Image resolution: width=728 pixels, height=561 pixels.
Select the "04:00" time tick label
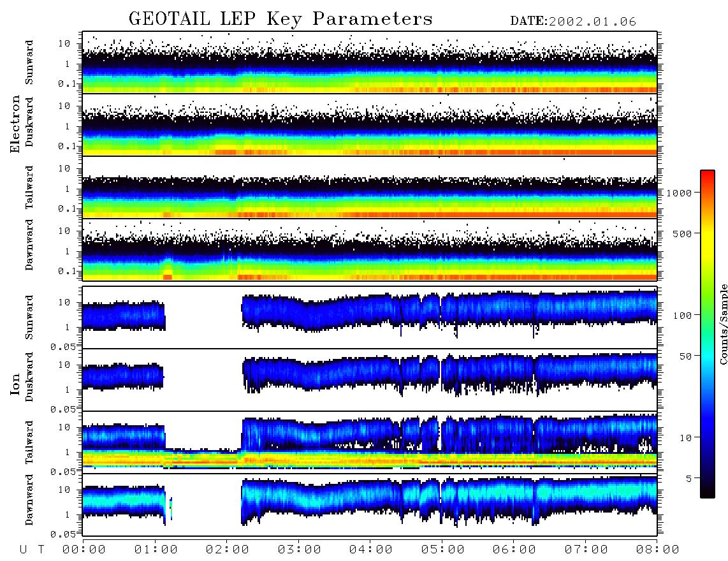371,550
